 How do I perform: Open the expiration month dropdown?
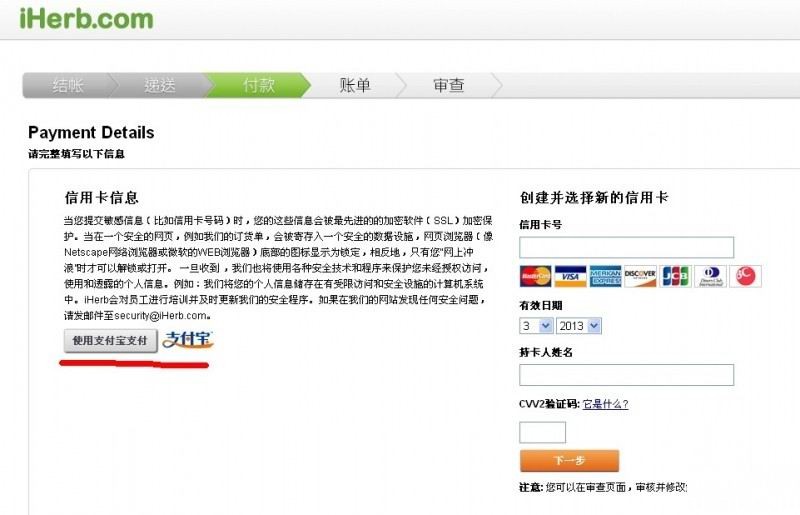[536, 326]
